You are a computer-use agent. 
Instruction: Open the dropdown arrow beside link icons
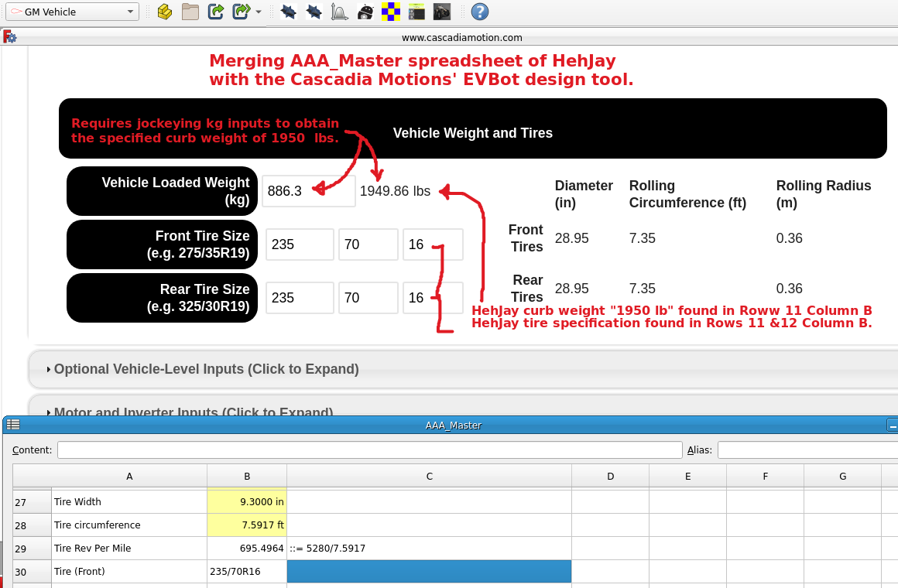pyautogui.click(x=258, y=12)
